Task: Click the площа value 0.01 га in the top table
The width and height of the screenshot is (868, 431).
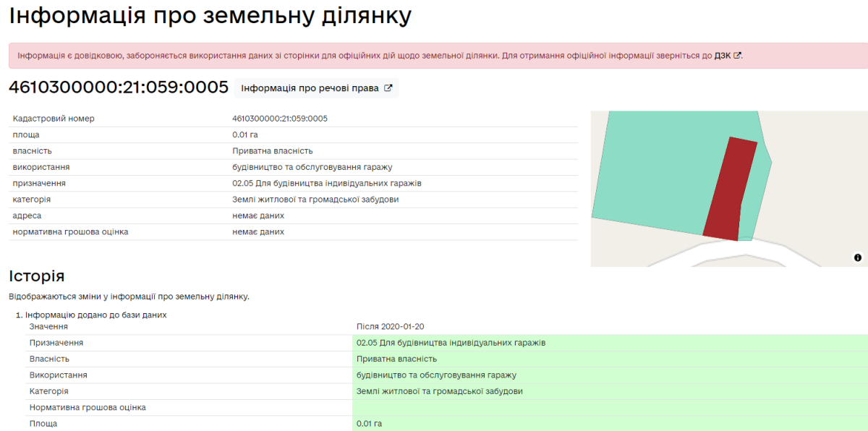Action: point(245,135)
